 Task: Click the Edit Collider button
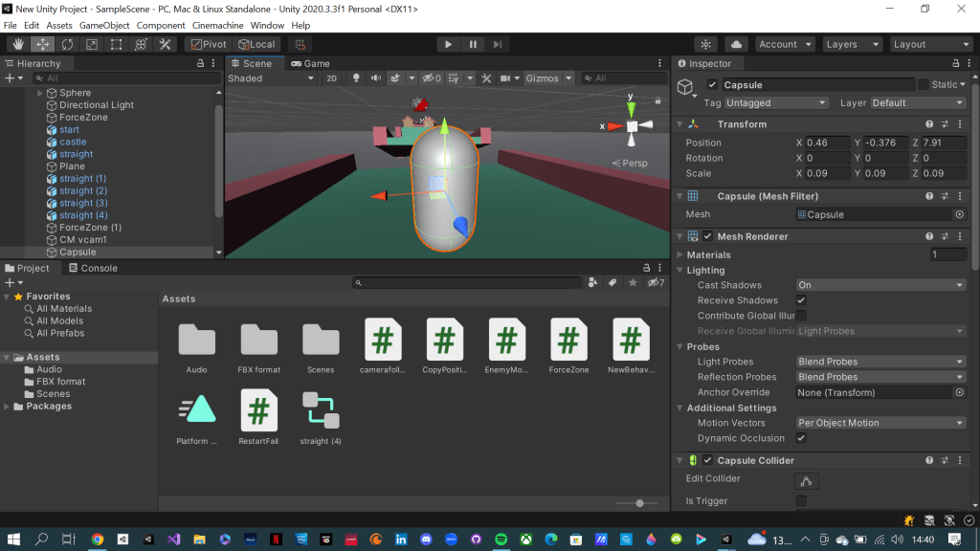point(807,480)
